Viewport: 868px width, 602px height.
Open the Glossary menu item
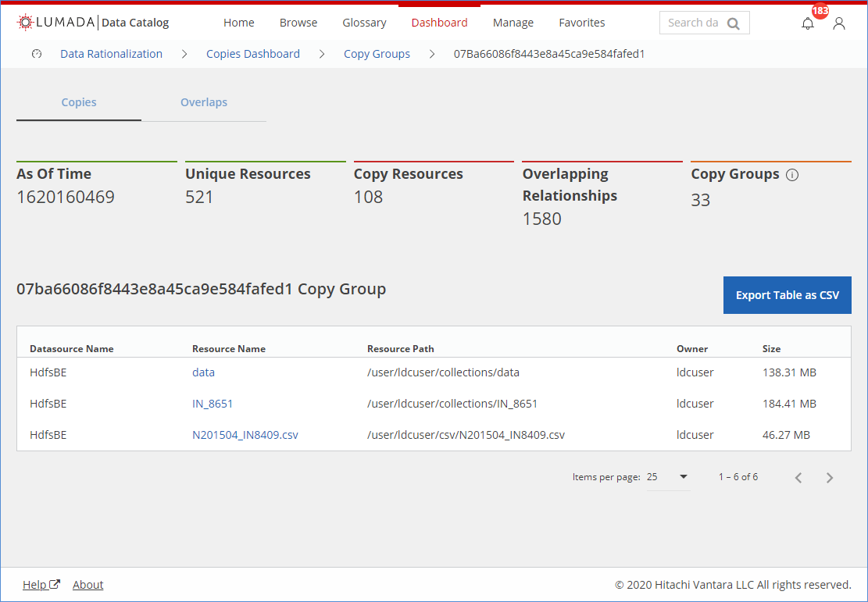click(364, 23)
